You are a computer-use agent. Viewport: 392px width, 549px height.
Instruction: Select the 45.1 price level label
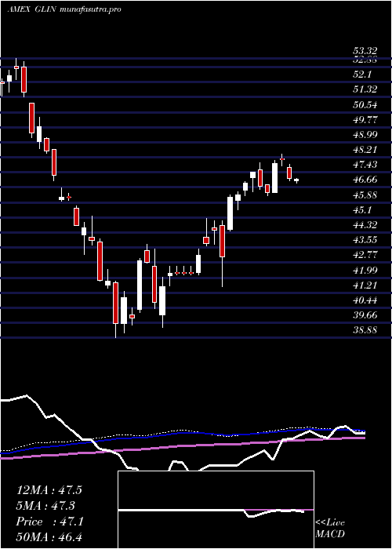361,209
